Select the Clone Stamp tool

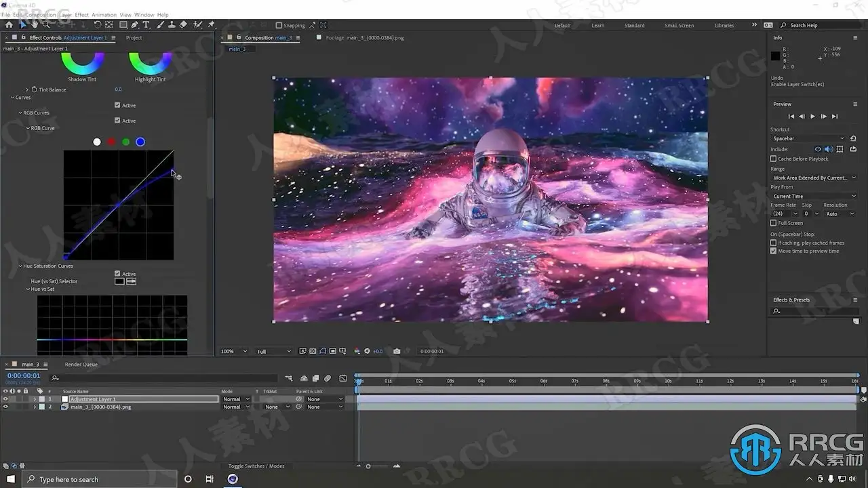coord(172,25)
